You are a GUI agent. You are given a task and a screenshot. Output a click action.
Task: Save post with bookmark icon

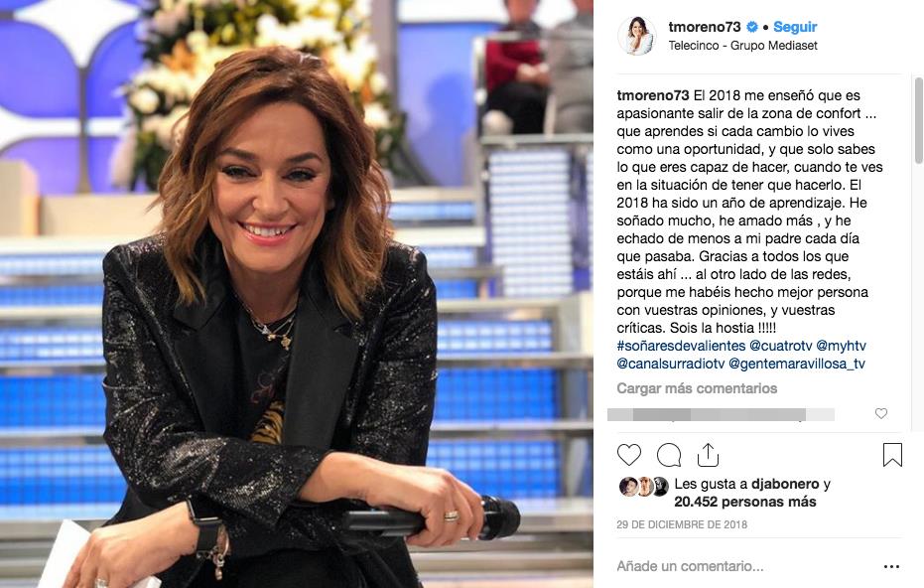[x=892, y=455]
